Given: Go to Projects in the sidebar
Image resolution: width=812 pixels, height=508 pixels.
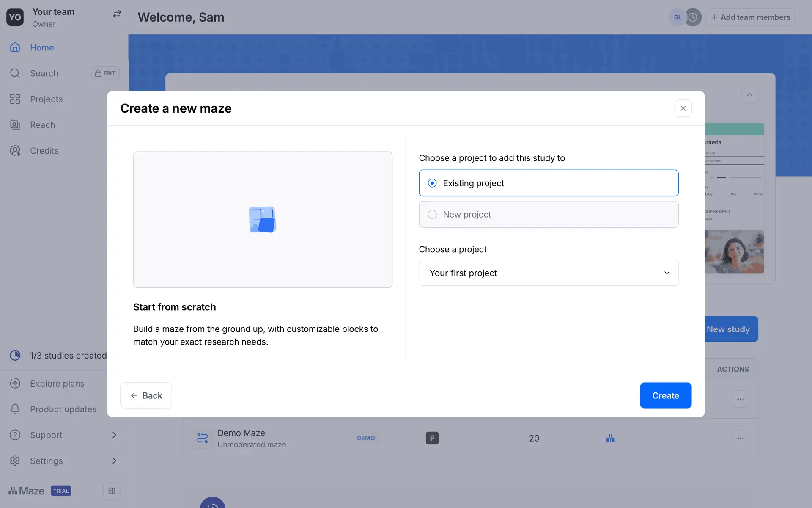Looking at the screenshot, I should point(46,99).
